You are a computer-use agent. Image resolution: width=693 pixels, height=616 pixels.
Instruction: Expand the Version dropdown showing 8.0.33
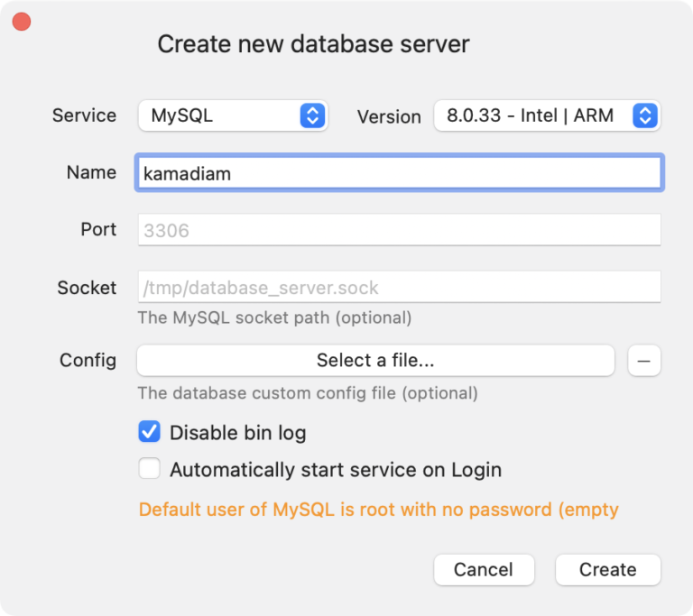click(x=546, y=115)
